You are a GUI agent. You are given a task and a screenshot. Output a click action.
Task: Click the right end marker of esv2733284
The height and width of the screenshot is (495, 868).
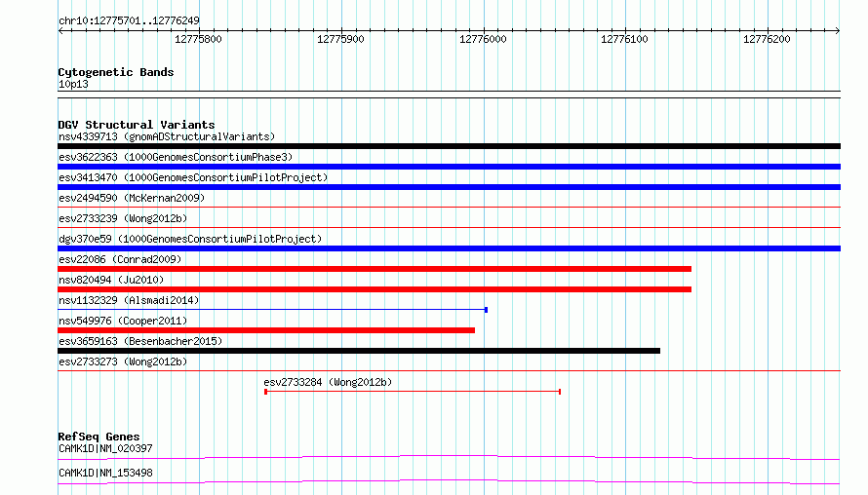pos(560,392)
